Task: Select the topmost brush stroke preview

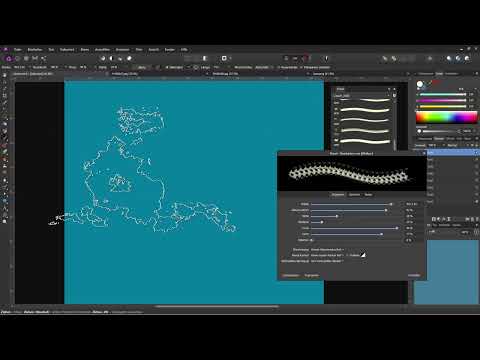Action: point(365,100)
